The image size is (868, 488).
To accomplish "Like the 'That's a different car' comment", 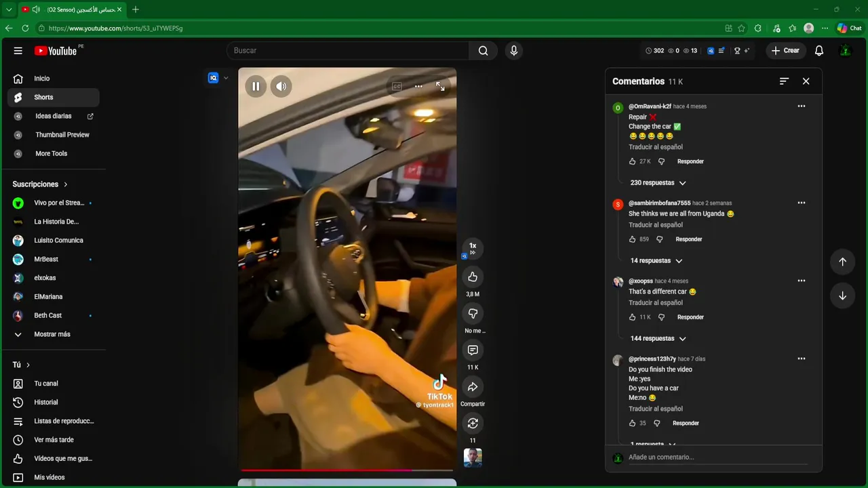I will (x=632, y=317).
